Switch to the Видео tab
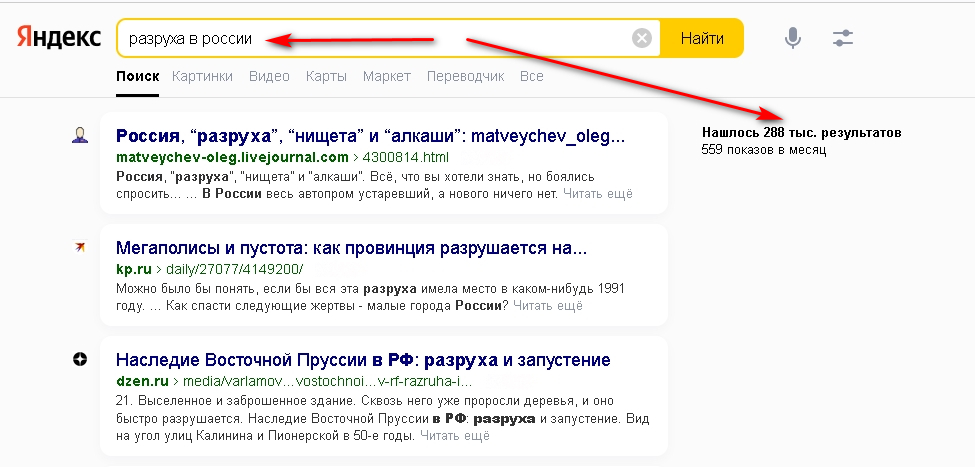975x467 pixels. point(269,76)
